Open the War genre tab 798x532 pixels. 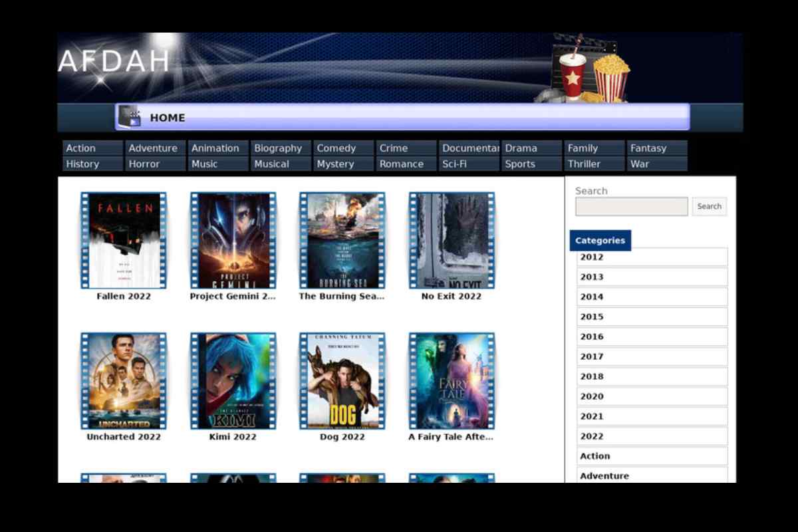[x=658, y=164]
